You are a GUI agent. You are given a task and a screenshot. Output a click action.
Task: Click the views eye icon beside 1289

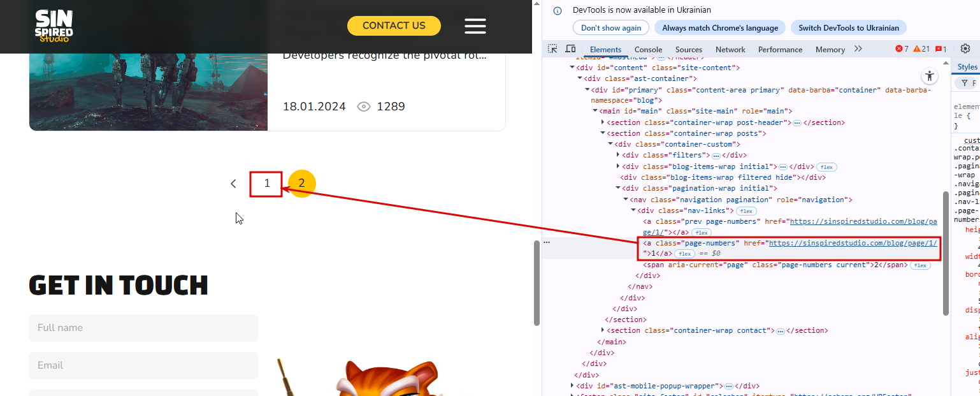364,106
